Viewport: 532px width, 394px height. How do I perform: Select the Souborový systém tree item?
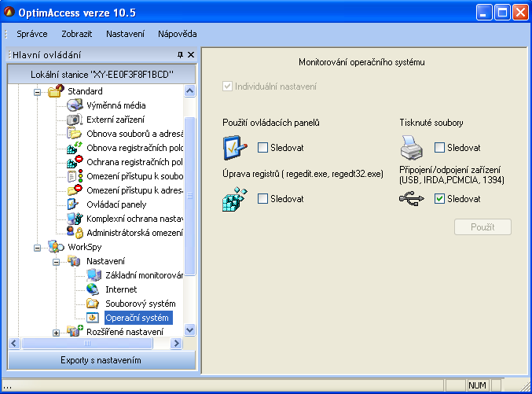click(141, 304)
